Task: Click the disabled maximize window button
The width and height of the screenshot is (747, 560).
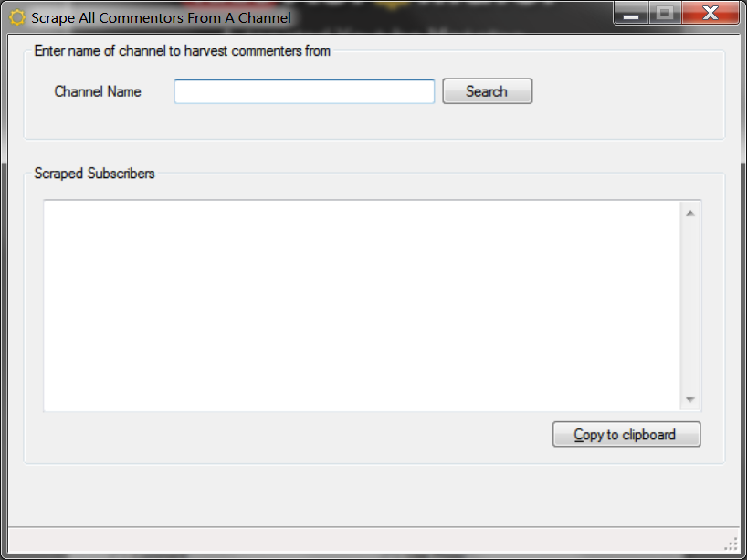Action: click(x=665, y=13)
